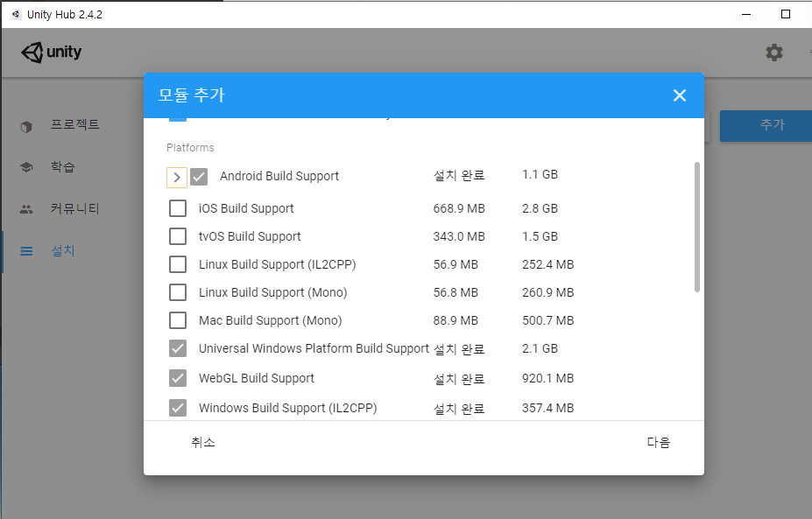
Task: Open settings gear icon
Action: pyautogui.click(x=774, y=53)
